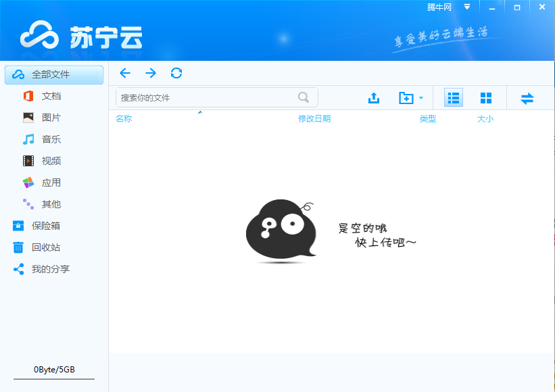Image resolution: width=555 pixels, height=392 pixels.
Task: Refresh the file list
Action: 176,73
